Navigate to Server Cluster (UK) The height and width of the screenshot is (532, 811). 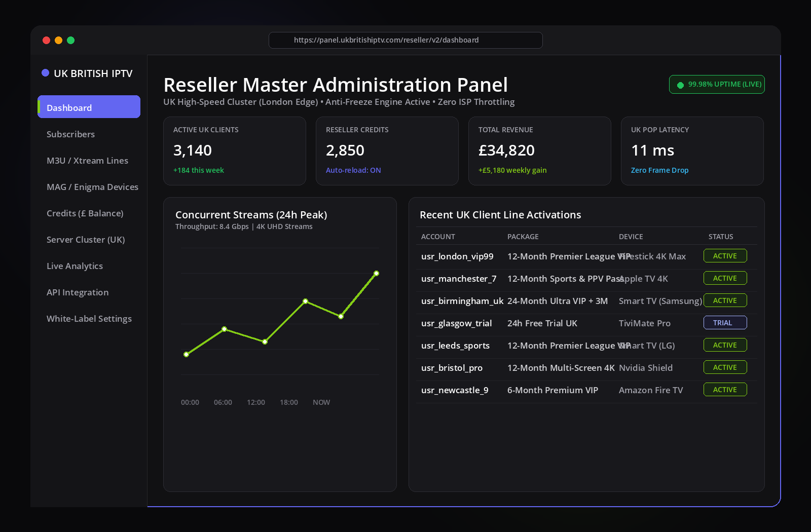pyautogui.click(x=86, y=240)
